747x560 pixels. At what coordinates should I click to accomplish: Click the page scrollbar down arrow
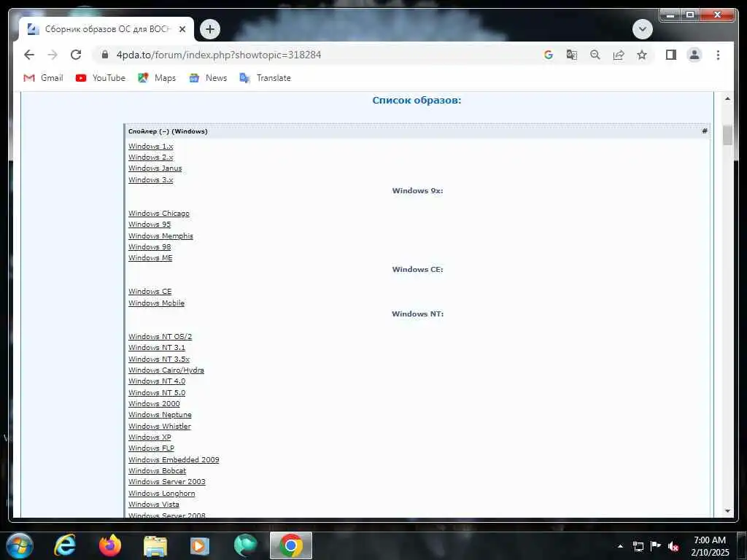[727, 511]
